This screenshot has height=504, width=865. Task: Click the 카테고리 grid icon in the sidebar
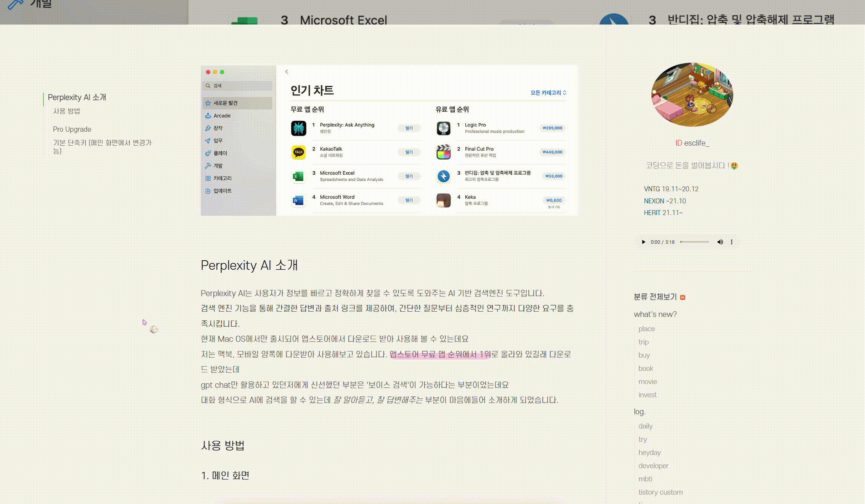point(208,178)
